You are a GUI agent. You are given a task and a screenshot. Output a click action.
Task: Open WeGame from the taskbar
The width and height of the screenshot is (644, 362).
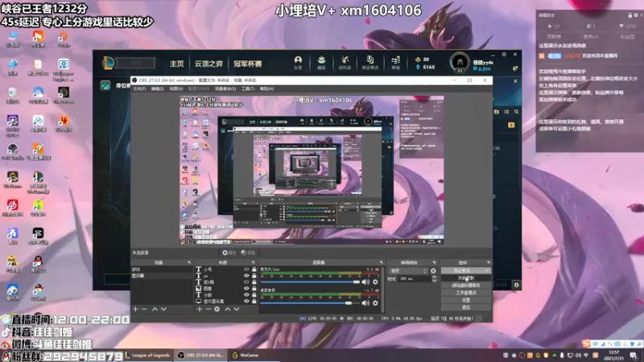click(x=246, y=355)
